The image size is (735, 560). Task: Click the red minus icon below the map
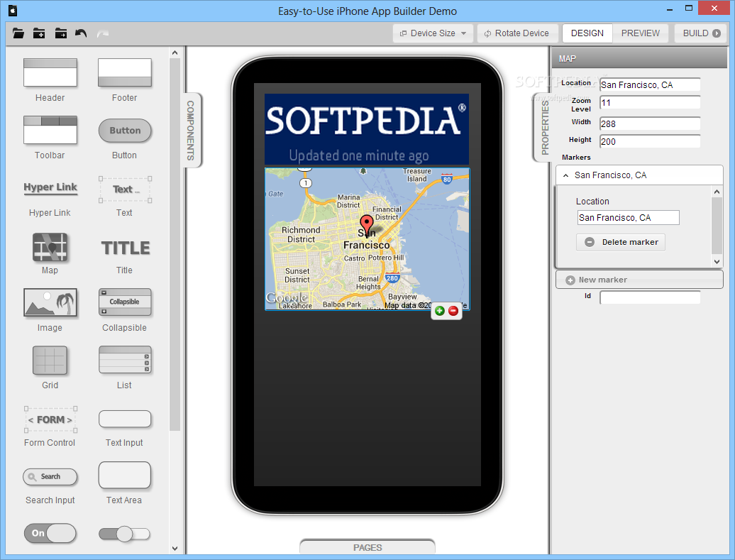(453, 310)
